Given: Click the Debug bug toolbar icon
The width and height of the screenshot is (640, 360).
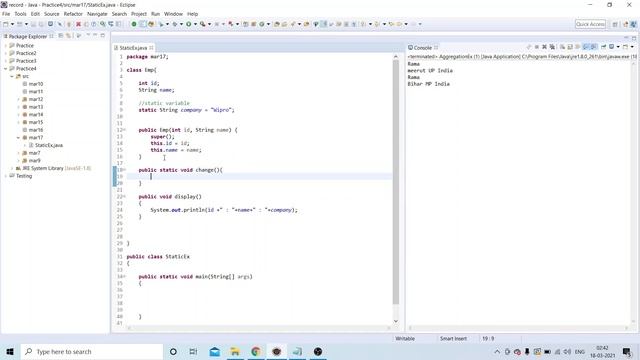Looking at the screenshot, I should 175,24.
